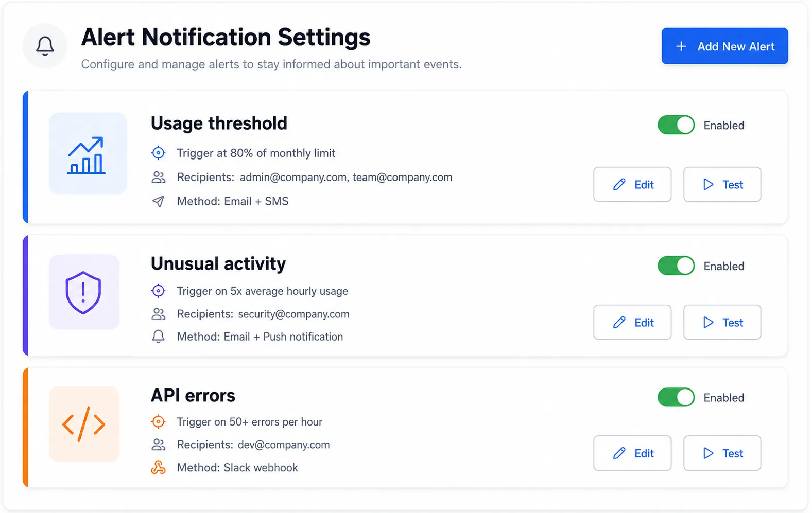Add a new alert with the blue button
The height and width of the screenshot is (513, 812).
pos(724,46)
